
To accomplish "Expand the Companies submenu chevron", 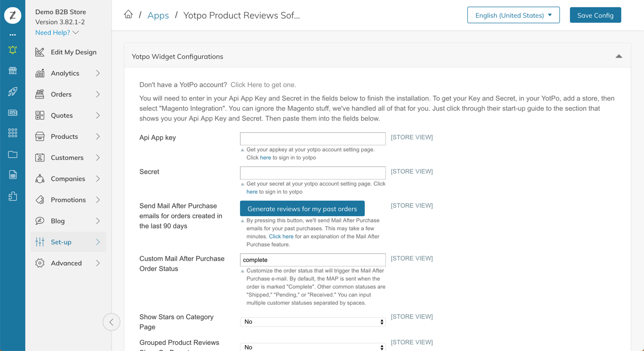I will click(98, 179).
